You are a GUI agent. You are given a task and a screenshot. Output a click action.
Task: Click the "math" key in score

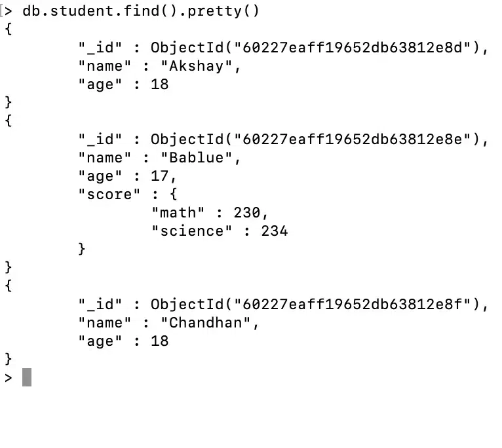pyautogui.click(x=178, y=212)
